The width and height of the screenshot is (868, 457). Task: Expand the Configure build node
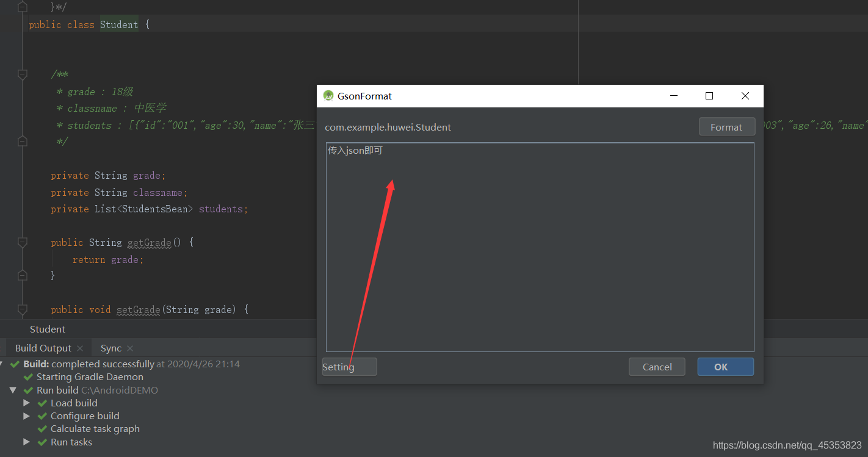click(26, 416)
